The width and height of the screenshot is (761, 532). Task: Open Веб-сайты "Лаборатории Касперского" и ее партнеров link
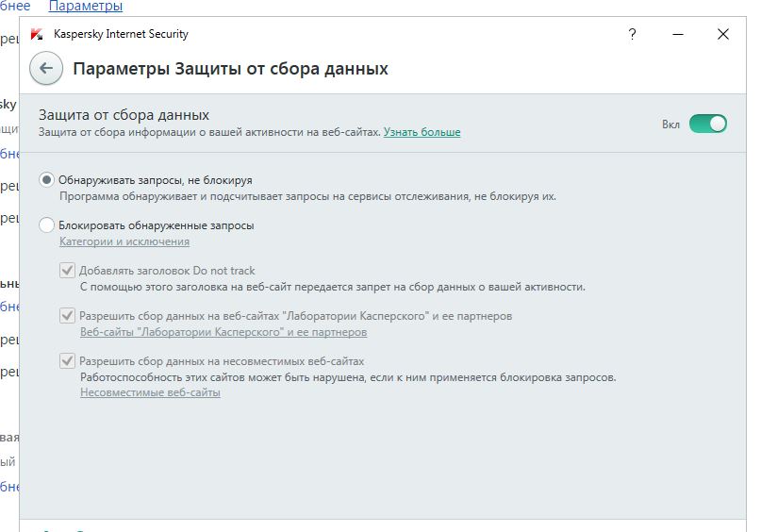(x=223, y=332)
